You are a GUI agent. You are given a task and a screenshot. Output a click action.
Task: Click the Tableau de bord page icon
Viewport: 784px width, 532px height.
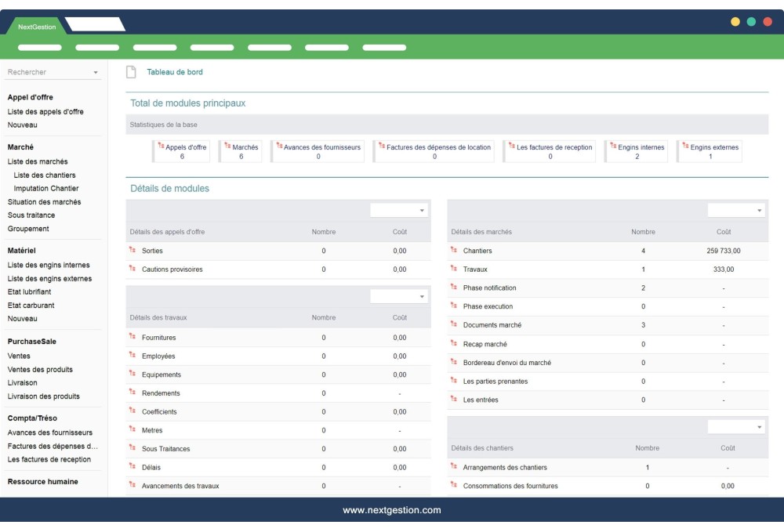point(132,71)
